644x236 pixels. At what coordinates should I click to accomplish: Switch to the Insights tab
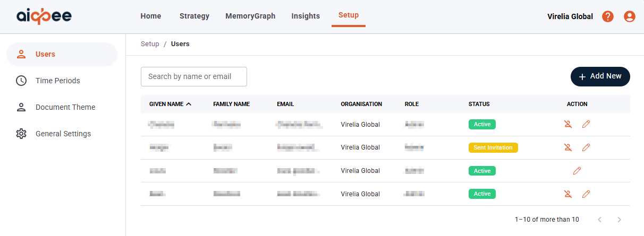click(306, 16)
